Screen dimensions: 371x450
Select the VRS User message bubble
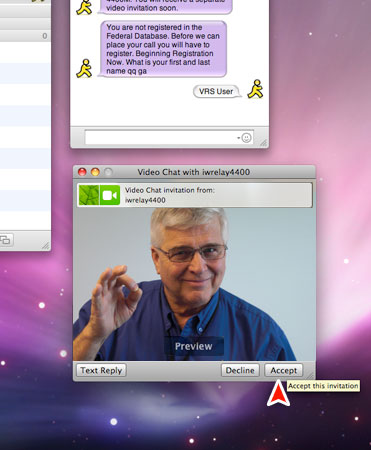point(217,91)
